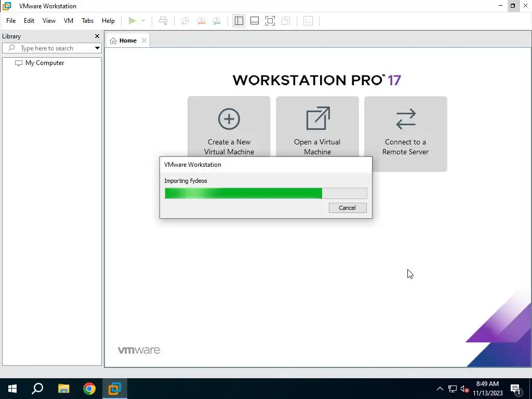Click the green Power On play button
Image resolution: width=532 pixels, height=399 pixels.
(x=132, y=21)
